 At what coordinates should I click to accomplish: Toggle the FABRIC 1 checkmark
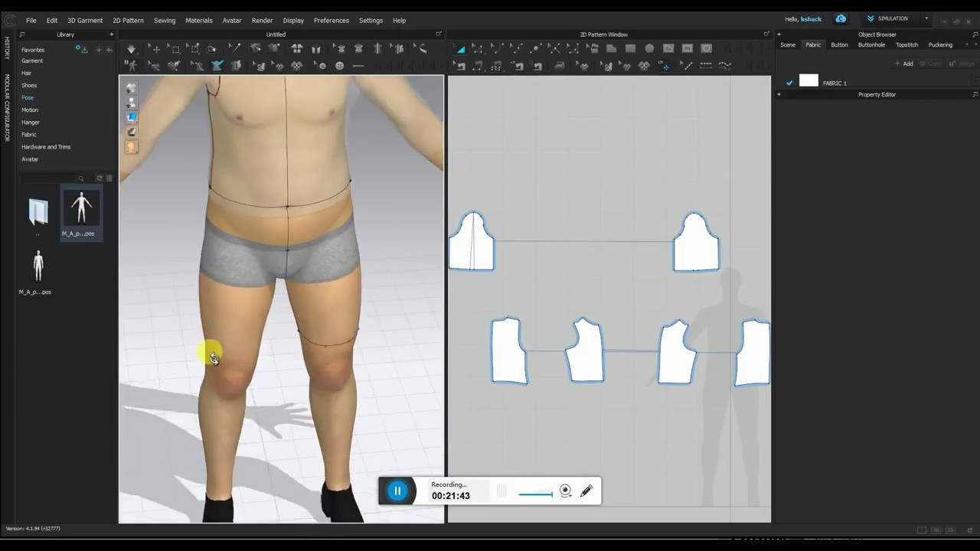pos(789,83)
